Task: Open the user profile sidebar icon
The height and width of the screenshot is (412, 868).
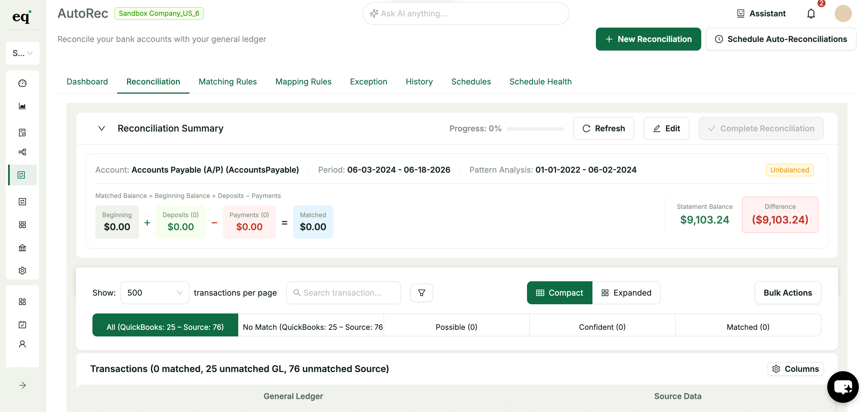Action: point(22,344)
